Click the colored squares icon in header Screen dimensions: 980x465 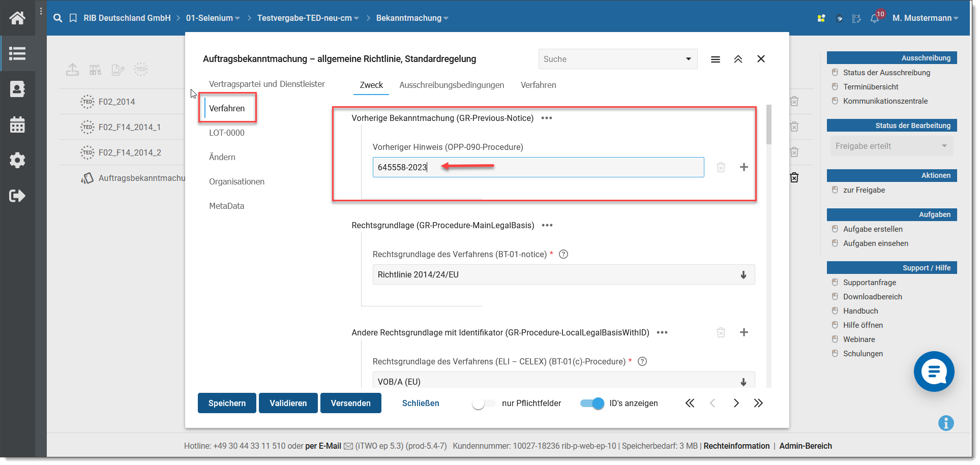[x=821, y=18]
